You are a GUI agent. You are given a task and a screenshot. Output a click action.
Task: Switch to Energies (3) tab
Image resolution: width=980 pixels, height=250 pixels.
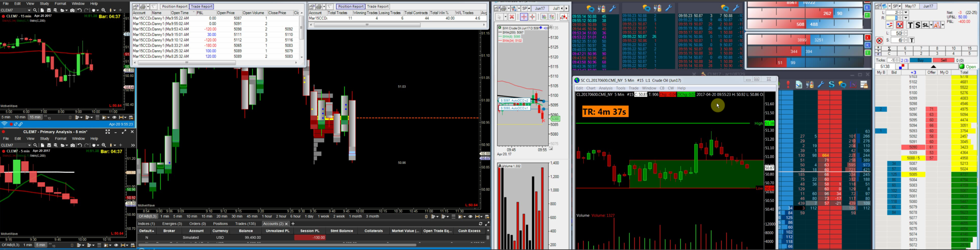point(172,224)
